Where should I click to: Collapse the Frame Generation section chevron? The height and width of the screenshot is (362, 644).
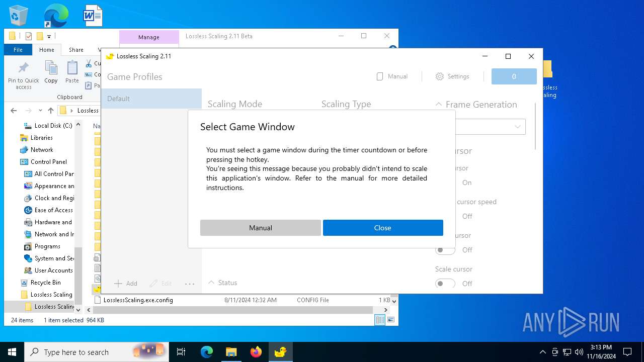point(439,105)
